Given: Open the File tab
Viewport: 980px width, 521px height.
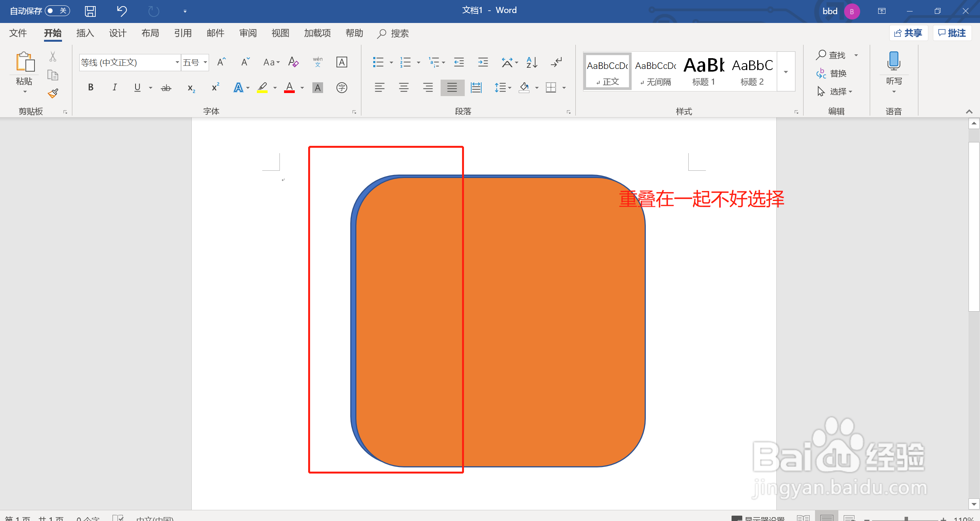Looking at the screenshot, I should pos(18,33).
